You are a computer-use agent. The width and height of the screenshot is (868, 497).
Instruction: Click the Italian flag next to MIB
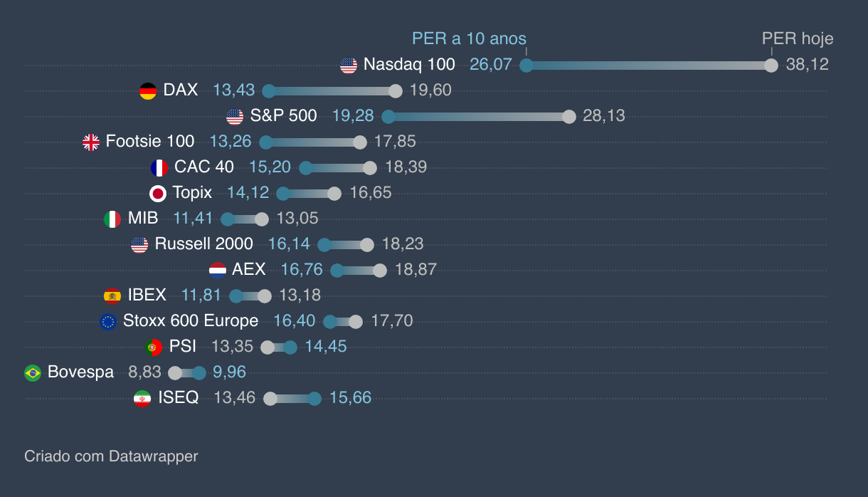coord(112,219)
